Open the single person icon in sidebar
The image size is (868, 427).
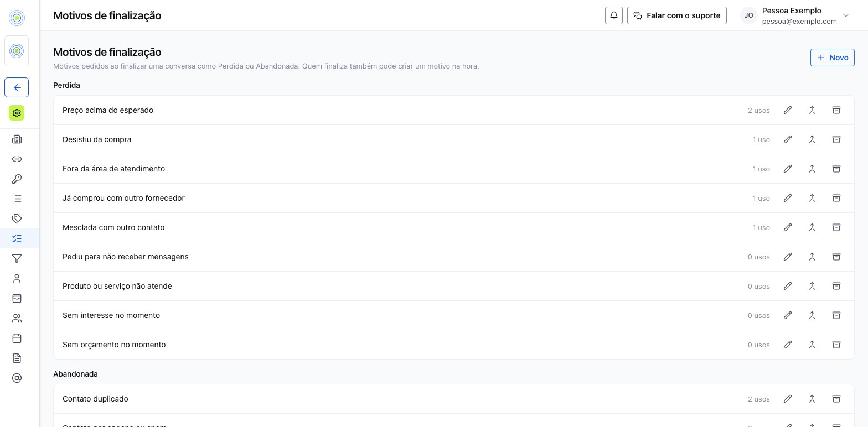[x=17, y=278]
